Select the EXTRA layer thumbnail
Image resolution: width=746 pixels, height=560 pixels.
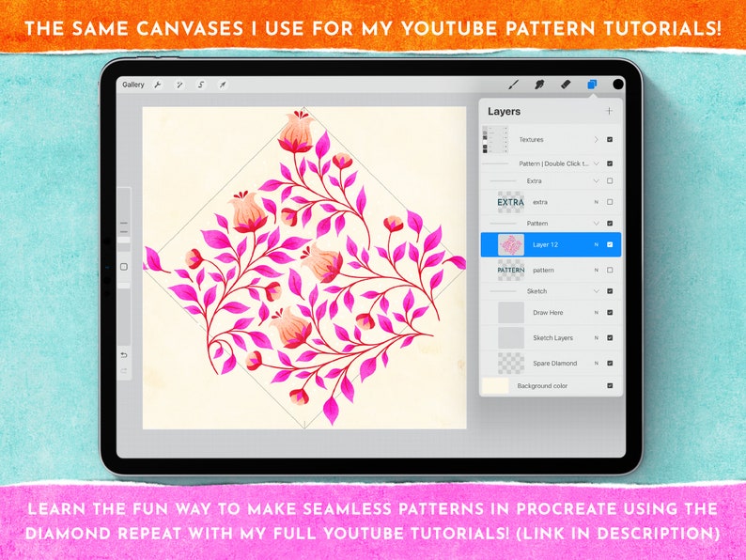click(511, 202)
